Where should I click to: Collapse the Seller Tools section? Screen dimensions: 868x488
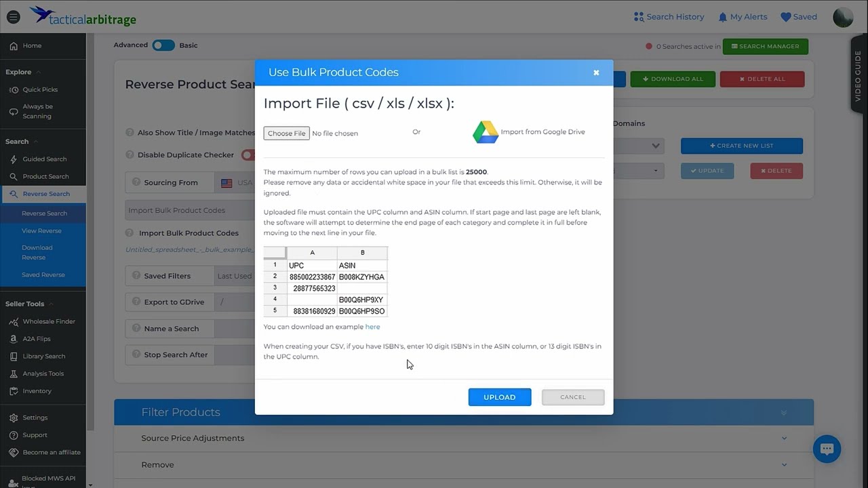pos(29,304)
